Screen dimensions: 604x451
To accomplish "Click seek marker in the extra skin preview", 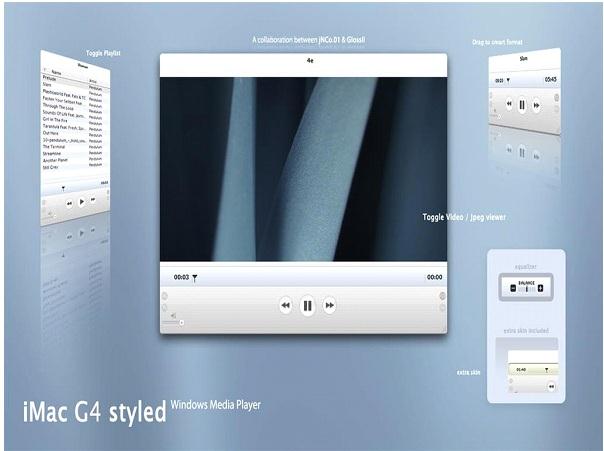I will point(546,370).
